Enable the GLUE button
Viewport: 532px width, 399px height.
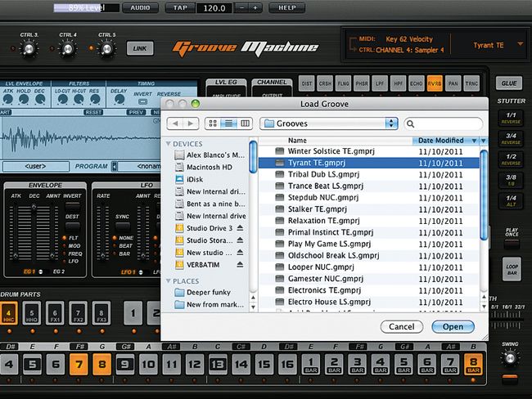coord(508,83)
